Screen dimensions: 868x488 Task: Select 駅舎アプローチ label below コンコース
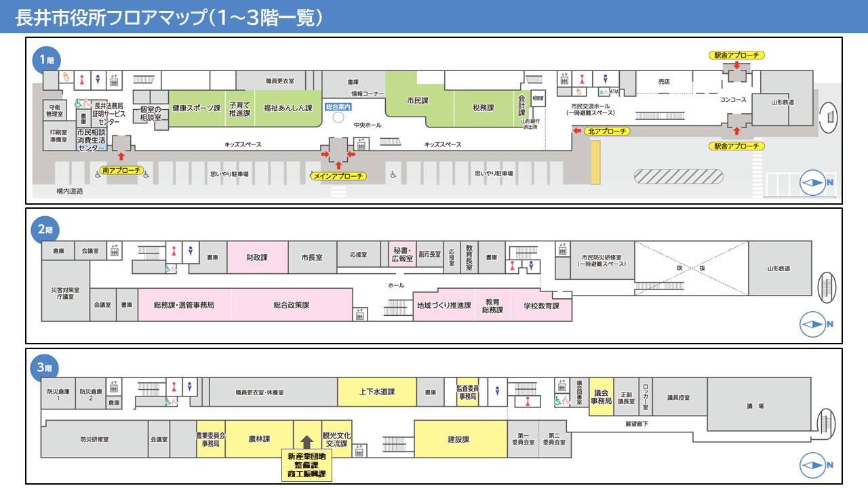[736, 146]
